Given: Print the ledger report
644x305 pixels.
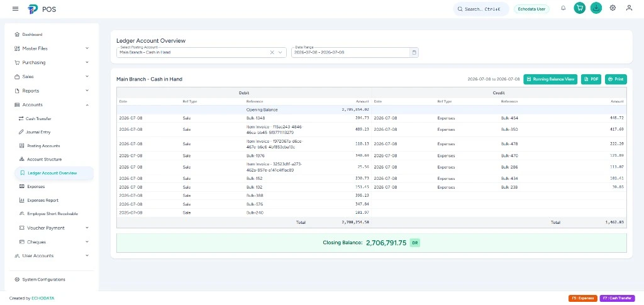Looking at the screenshot, I should (x=616, y=79).
